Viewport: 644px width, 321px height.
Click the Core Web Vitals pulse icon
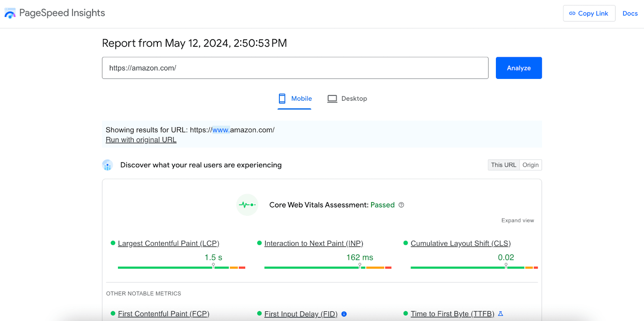(x=247, y=205)
